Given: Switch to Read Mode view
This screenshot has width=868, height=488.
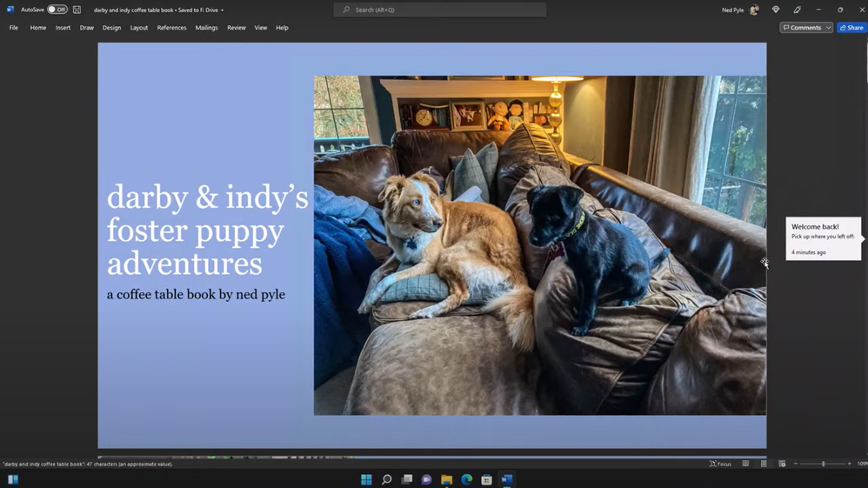Looking at the screenshot, I should (745, 464).
